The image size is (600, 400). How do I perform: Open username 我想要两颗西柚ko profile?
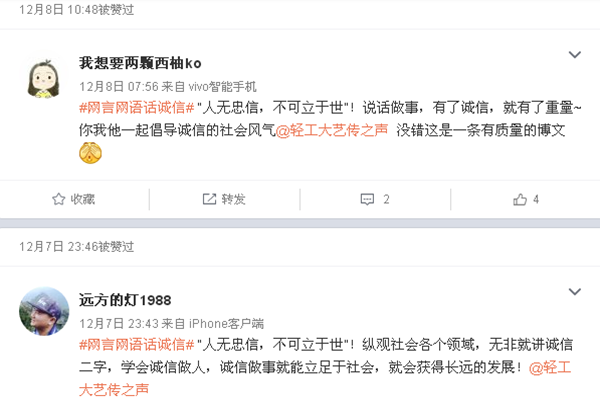(140, 63)
